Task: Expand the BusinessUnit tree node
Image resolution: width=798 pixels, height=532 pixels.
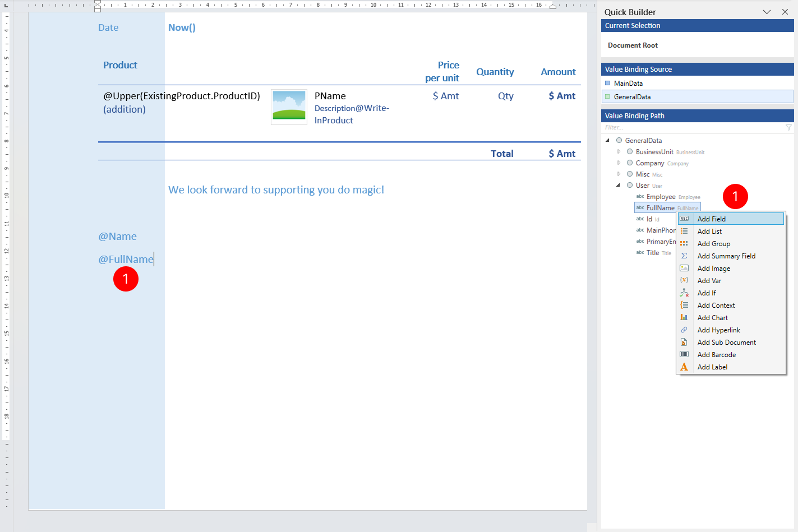Action: 619,152
